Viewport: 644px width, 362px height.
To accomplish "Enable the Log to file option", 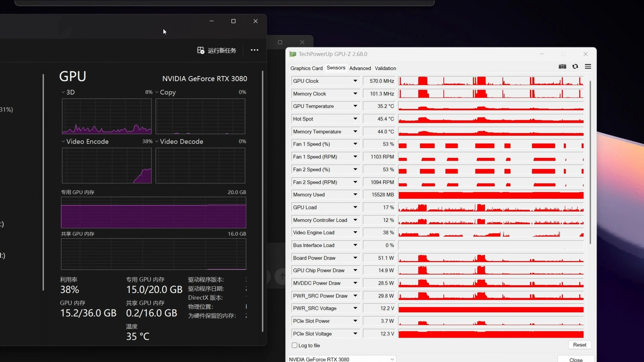I will tap(295, 345).
